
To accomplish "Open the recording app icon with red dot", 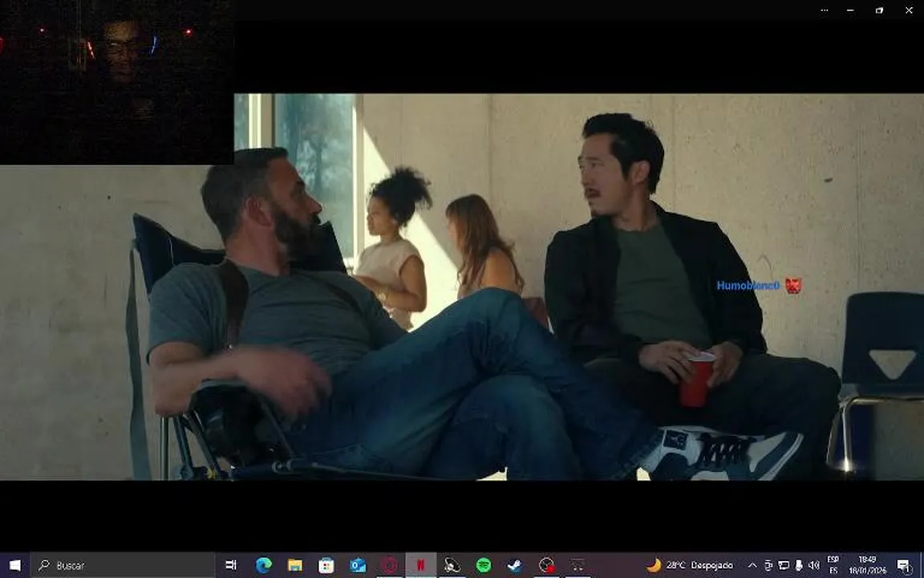I will pyautogui.click(x=547, y=565).
